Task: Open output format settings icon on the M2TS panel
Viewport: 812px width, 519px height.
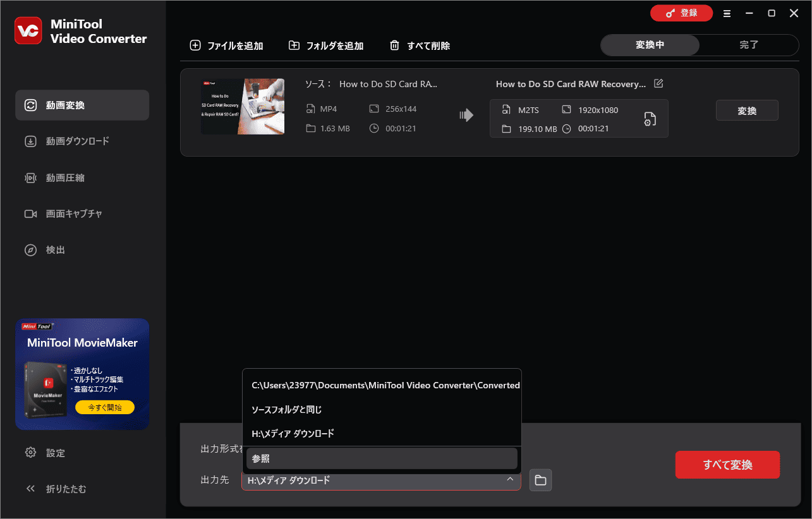Action: [650, 119]
